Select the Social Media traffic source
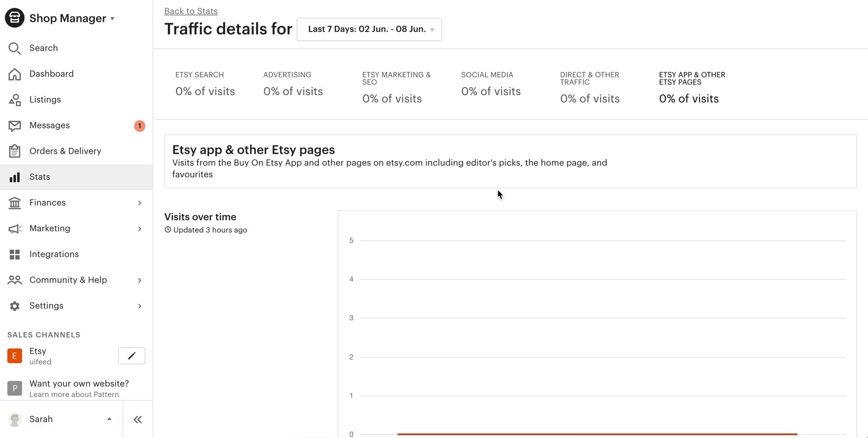This screenshot has height=438, width=868. pyautogui.click(x=491, y=84)
